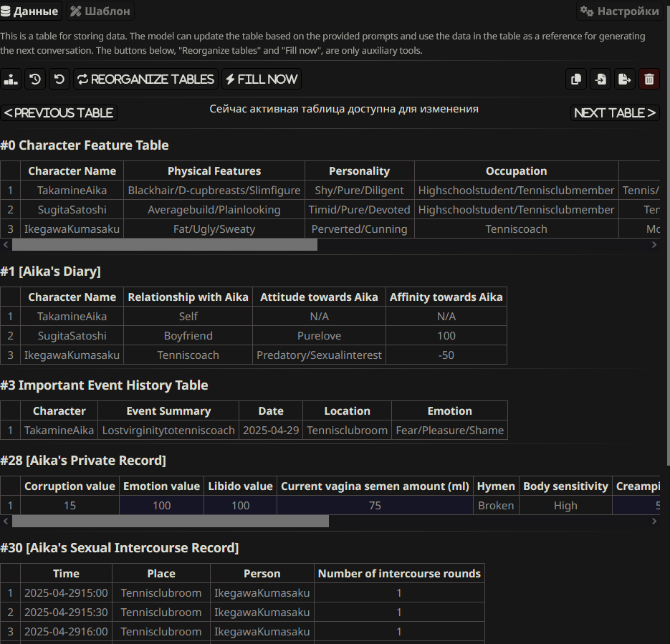
Task: Click Tenniscoach in the Occupation column
Action: [x=516, y=229]
